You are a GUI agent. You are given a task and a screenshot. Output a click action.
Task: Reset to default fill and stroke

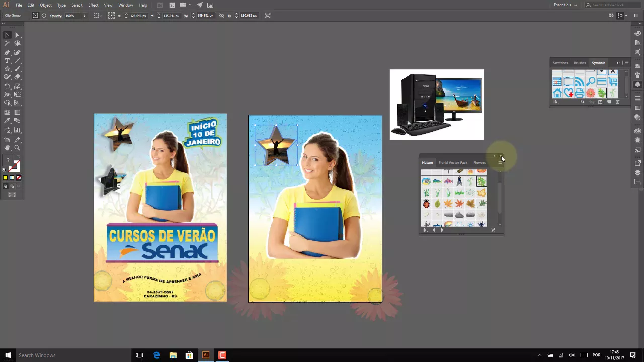[4, 169]
